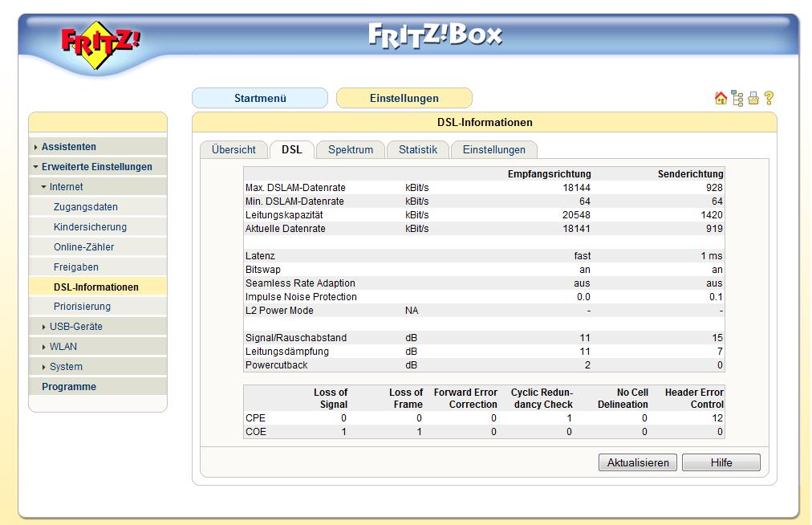Open the Startmenü top tab

pyautogui.click(x=260, y=98)
